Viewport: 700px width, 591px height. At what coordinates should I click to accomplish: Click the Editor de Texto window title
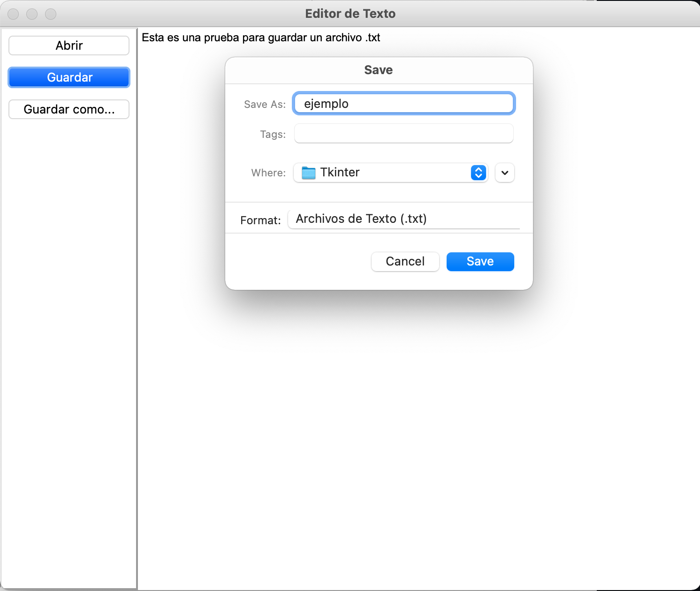pos(350,13)
